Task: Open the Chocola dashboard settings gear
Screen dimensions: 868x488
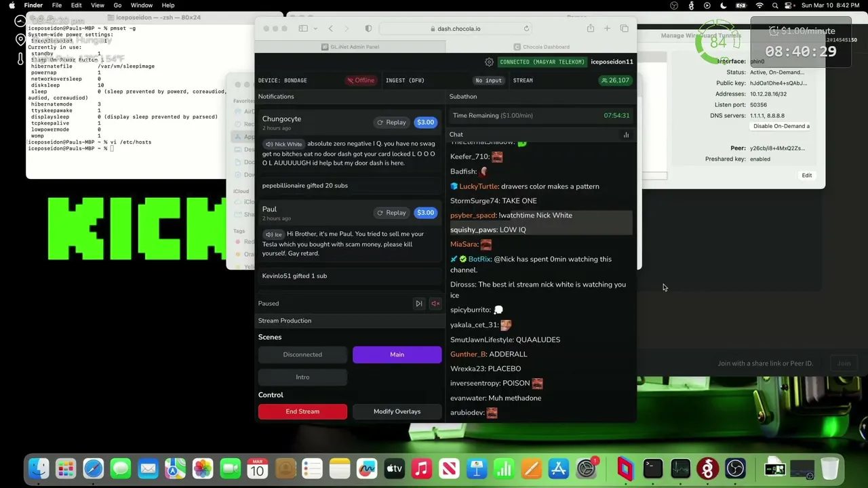Action: coord(489,62)
